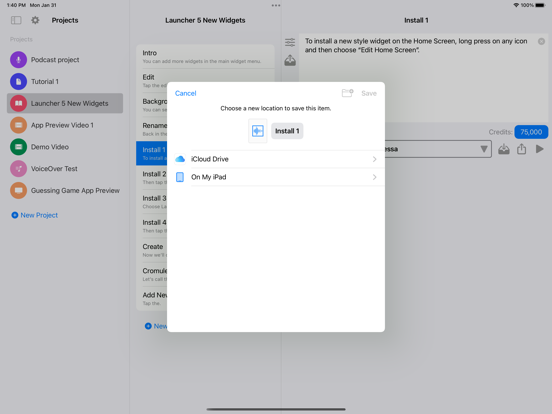The image size is (552, 414).
Task: Open the sliders adjustment icon
Action: tap(290, 42)
